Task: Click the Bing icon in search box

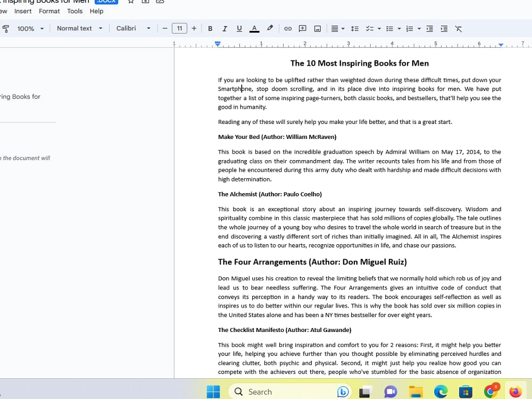Action: (x=343, y=392)
